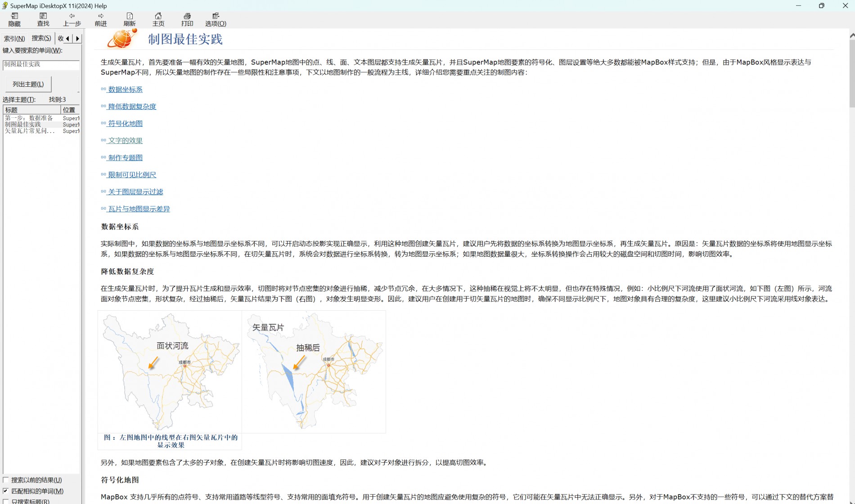This screenshot has height=504, width=855.
Task: Click the SuperMap globe logo beside the page title
Action: [122, 39]
